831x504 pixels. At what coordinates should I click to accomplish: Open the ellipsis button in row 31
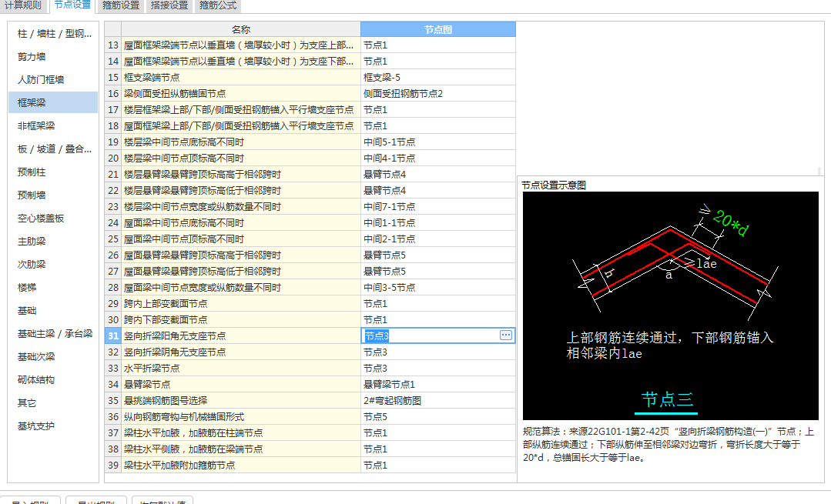click(x=505, y=335)
